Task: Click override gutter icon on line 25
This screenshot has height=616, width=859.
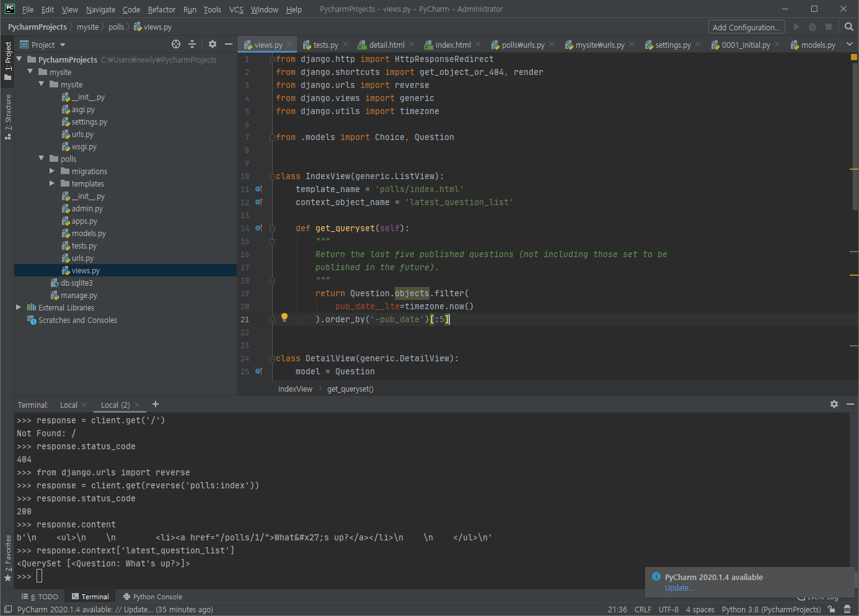Action: tap(259, 371)
